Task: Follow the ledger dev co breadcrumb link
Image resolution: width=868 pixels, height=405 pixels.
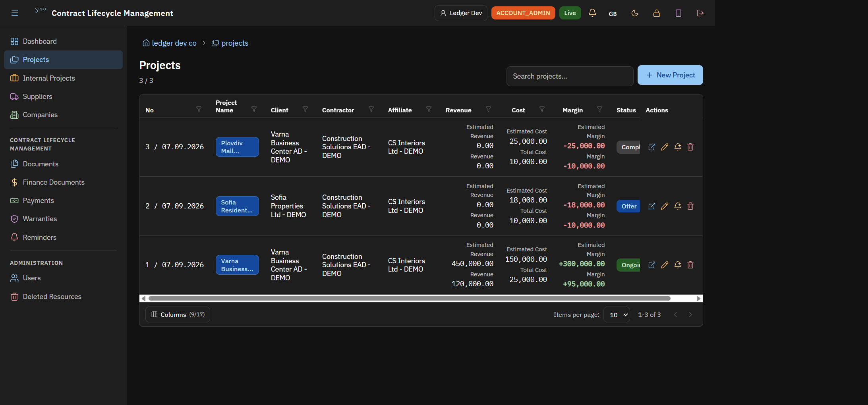Action: [x=170, y=43]
